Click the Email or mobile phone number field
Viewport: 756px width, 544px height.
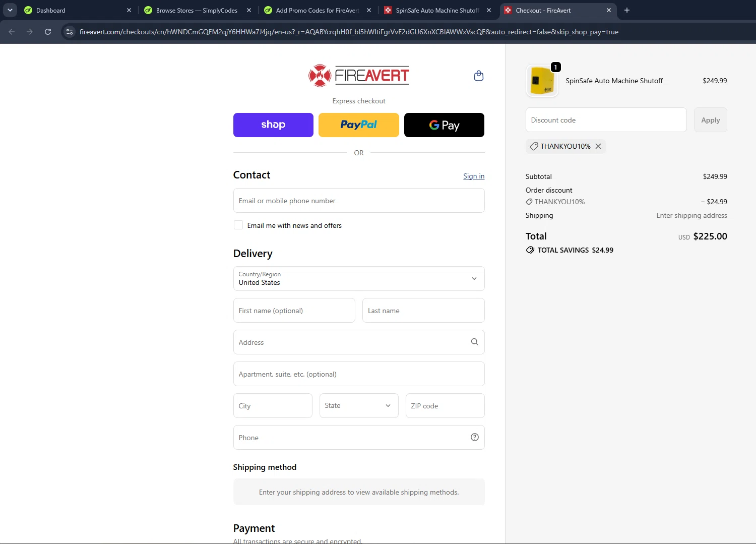[x=359, y=201]
